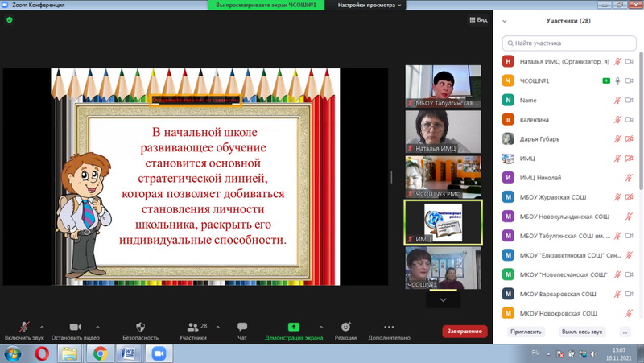Screen dimensions: 644x363
Task: Toggle the Участники participants panel
Action: tap(192, 328)
